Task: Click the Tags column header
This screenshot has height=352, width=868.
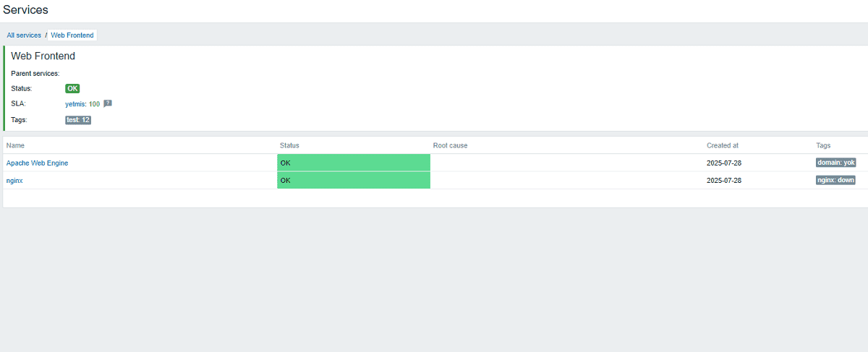Action: [823, 146]
